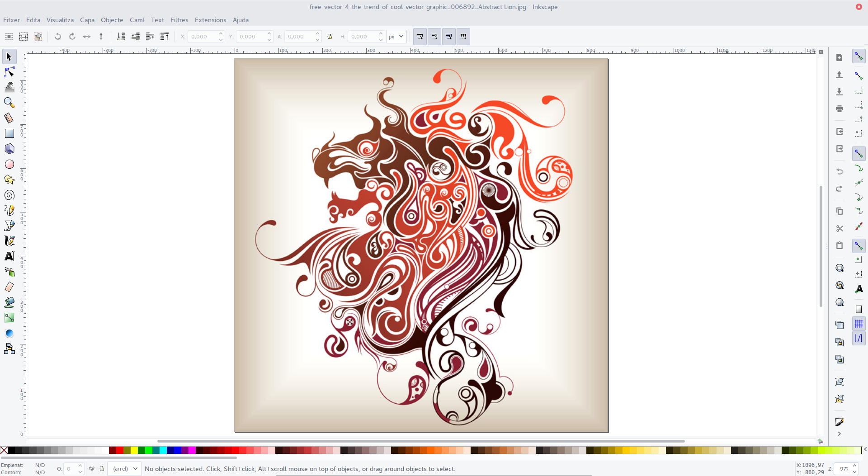Open the Filtres menu

179,20
